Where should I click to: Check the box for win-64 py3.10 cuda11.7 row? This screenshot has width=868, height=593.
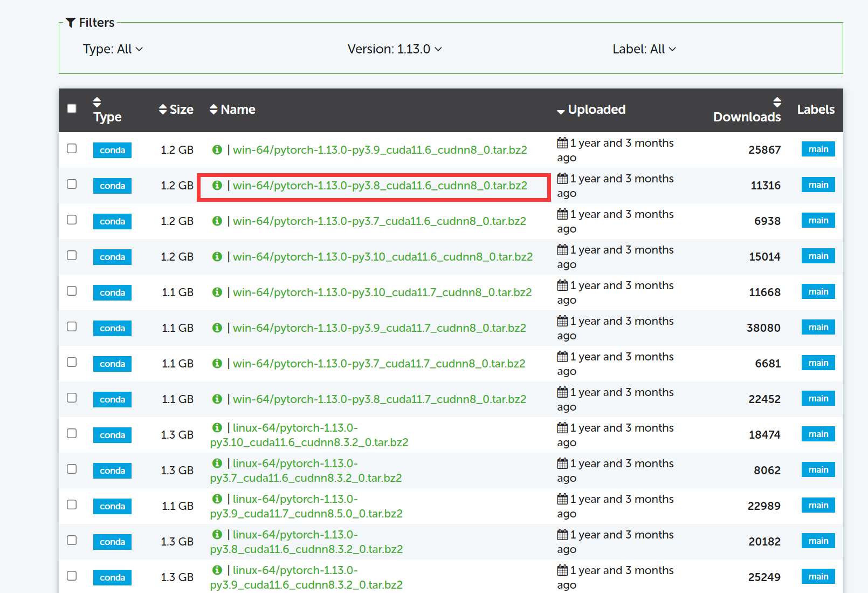tap(72, 291)
